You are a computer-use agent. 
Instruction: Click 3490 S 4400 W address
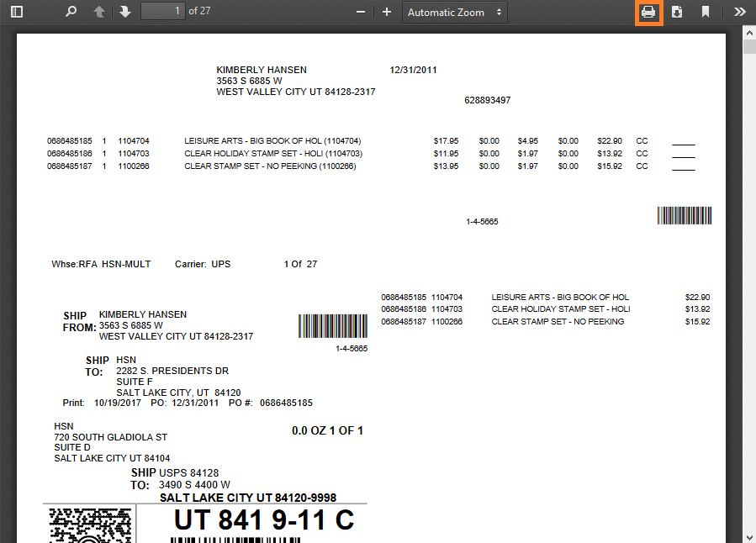194,485
